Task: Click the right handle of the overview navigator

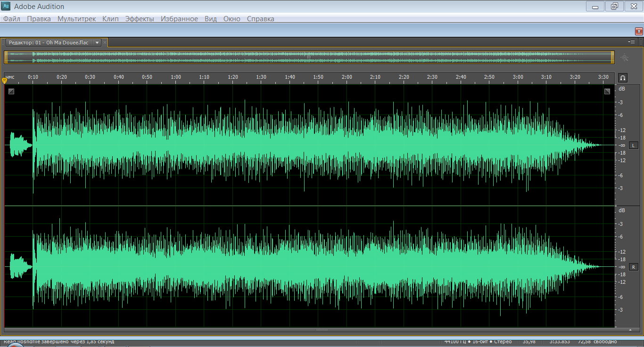Action: 612,57
